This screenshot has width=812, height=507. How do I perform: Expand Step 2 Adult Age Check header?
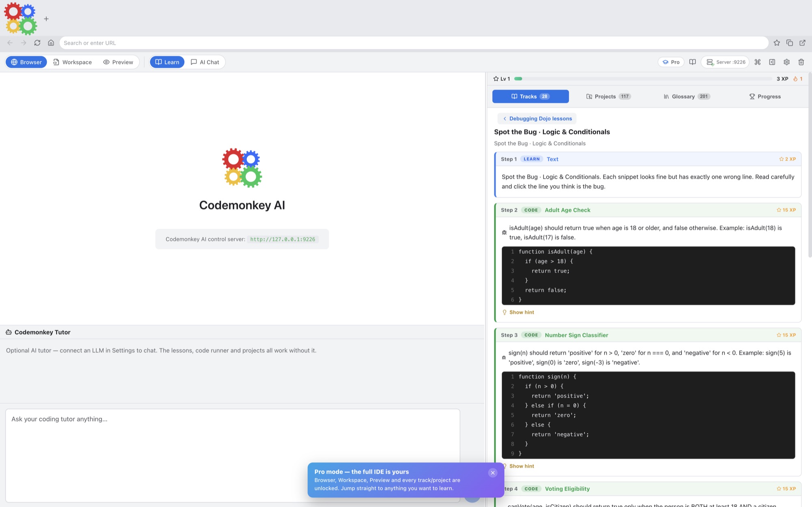[x=648, y=210]
